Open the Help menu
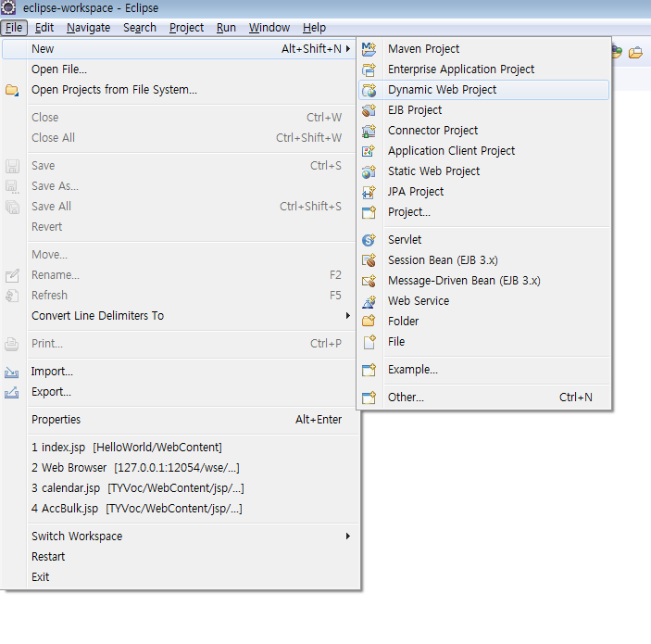This screenshot has height=644, width=651. coord(314,28)
